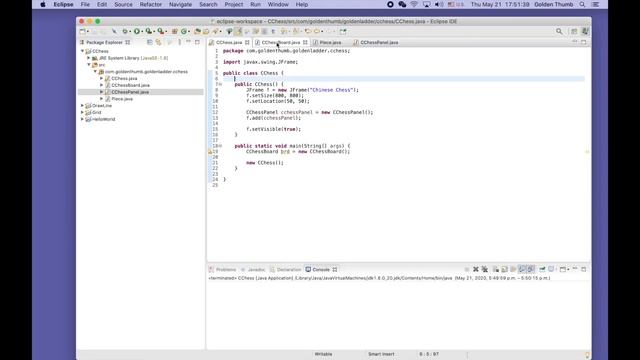The height and width of the screenshot is (360, 640).
Task: Open the Refactor menu
Action: 151,4
